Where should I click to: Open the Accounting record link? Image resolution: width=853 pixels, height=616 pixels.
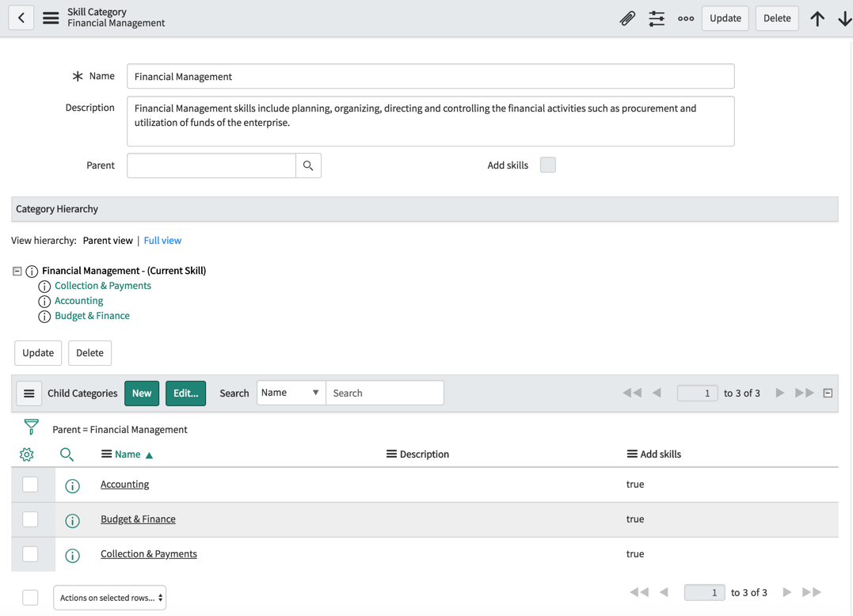tap(124, 485)
